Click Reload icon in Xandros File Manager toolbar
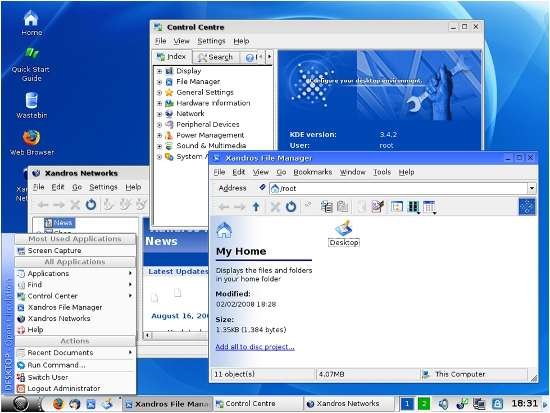This screenshot has width=550, height=413. (x=291, y=207)
